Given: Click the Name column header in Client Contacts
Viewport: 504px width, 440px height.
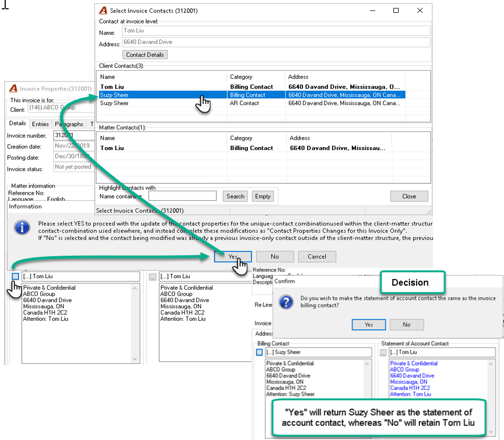Looking at the screenshot, I should (x=108, y=77).
